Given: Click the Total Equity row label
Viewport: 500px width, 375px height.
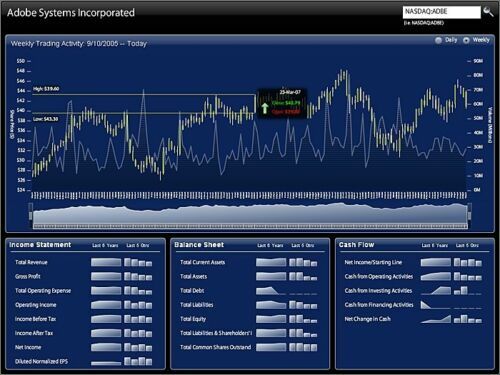Looking at the screenshot, I should [x=193, y=319].
